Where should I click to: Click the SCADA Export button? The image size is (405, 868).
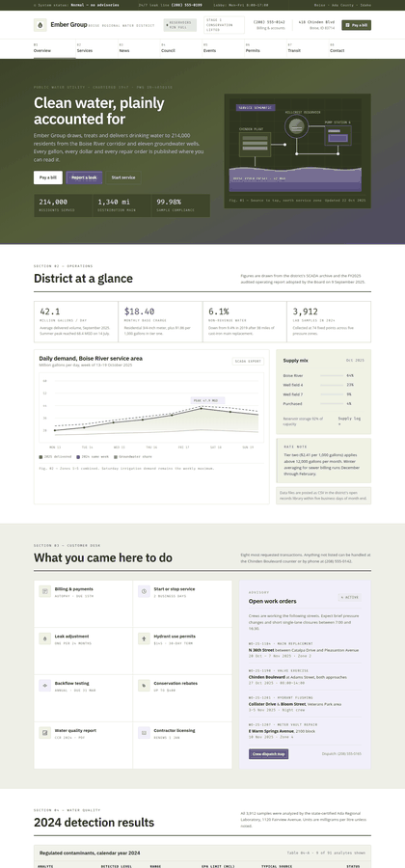tap(248, 362)
